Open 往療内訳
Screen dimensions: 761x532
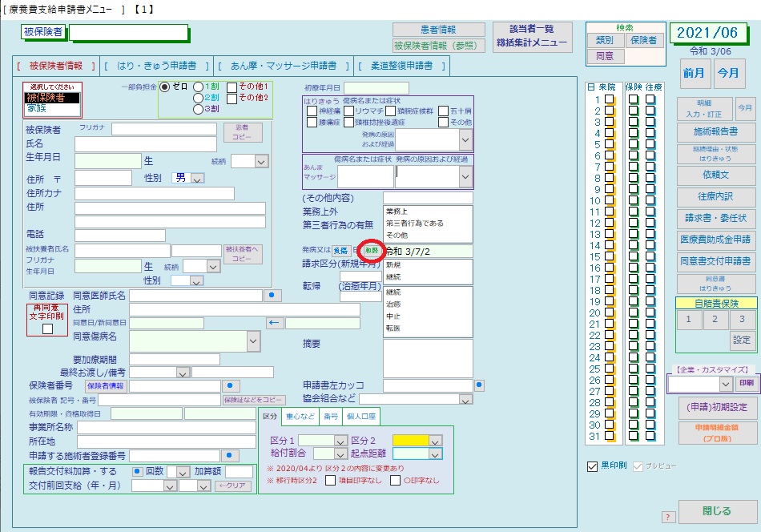click(x=715, y=196)
